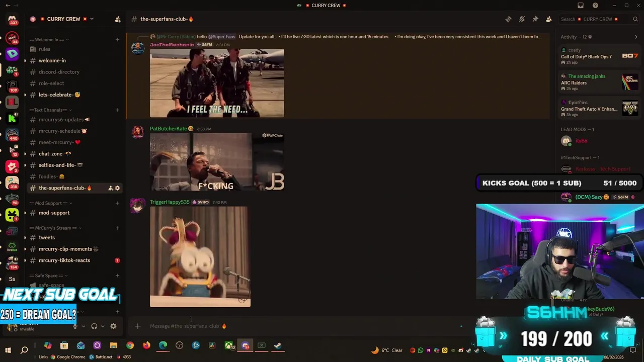Open the Threads icon in channel header
Screen dimensions: 644x362
pos(509,19)
